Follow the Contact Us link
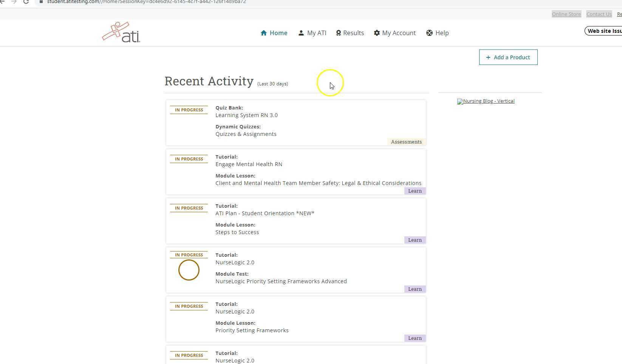 [599, 14]
